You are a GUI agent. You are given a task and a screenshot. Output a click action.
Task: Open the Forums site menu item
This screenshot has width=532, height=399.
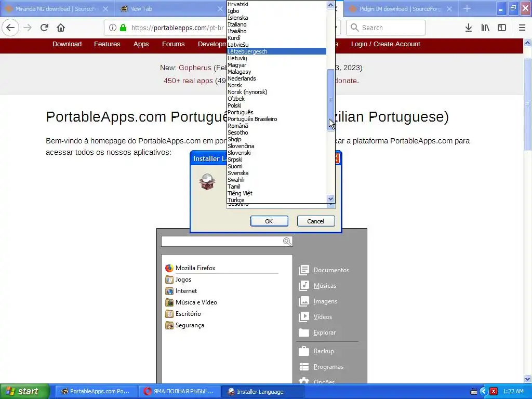[x=173, y=44]
